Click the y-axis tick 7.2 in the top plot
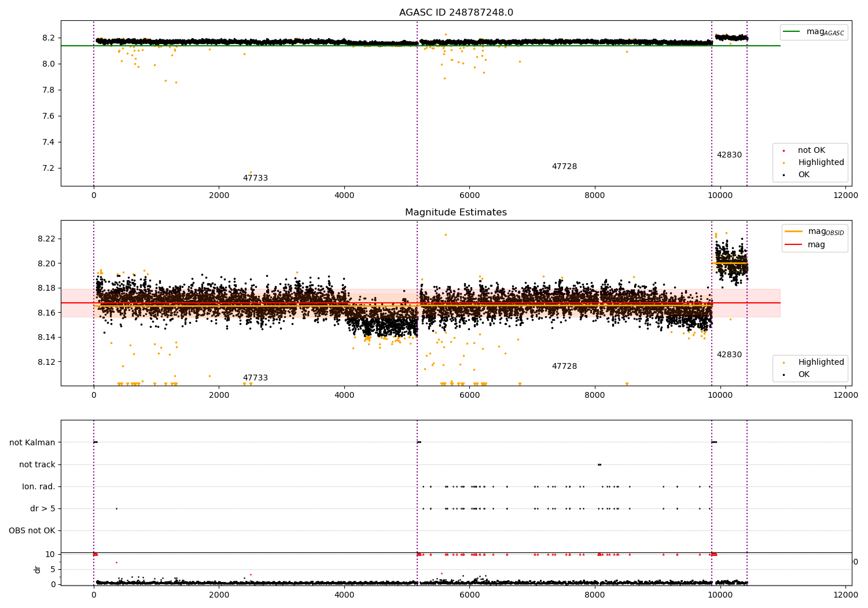868x608 pixels. pyautogui.click(x=49, y=168)
